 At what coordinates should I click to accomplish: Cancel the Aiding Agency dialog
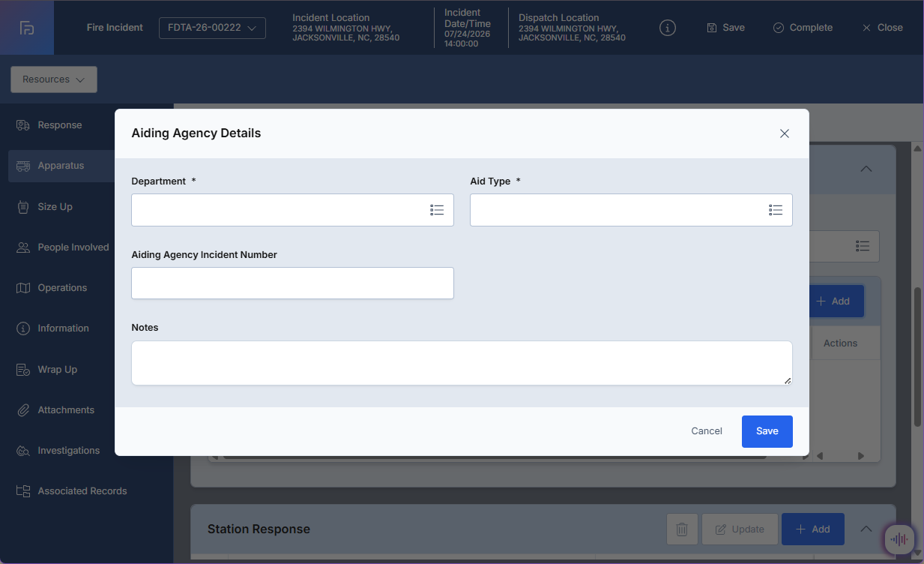[x=707, y=431]
